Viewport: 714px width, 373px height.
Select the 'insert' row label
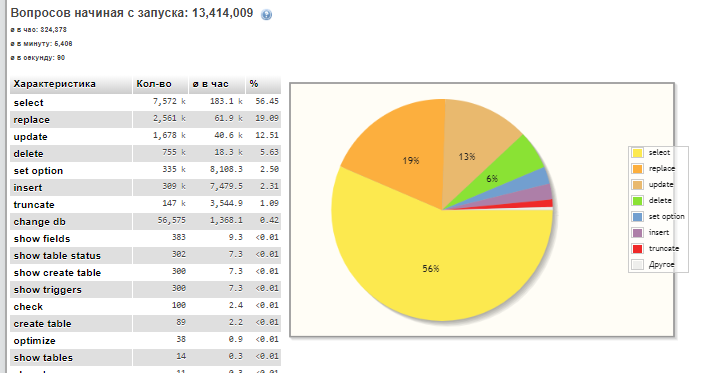click(28, 188)
